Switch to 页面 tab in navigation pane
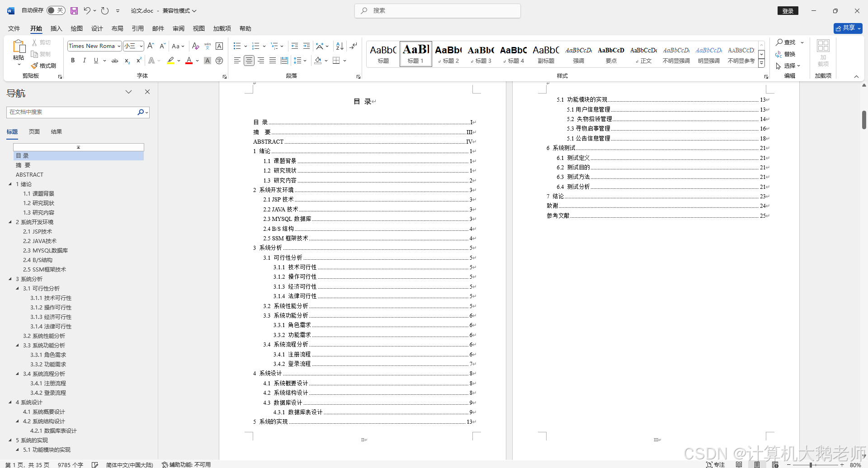This screenshot has height=468, width=868. pyautogui.click(x=34, y=131)
